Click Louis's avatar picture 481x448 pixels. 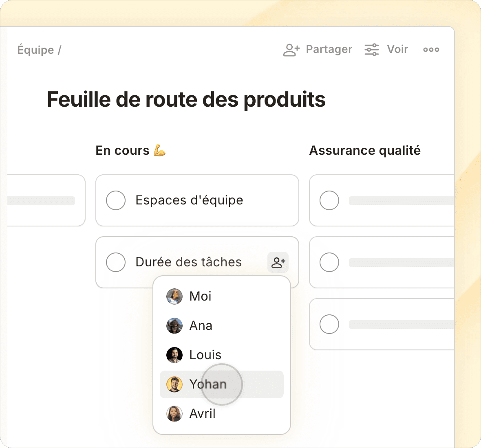tap(174, 355)
